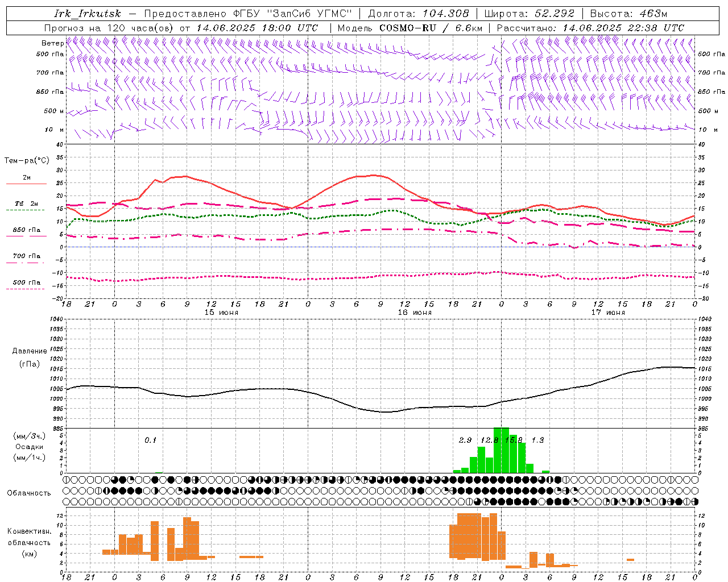This screenshot has width=728, height=582.
Task: Click the 0.1 precipitation value on June 15
Action: 150,440
